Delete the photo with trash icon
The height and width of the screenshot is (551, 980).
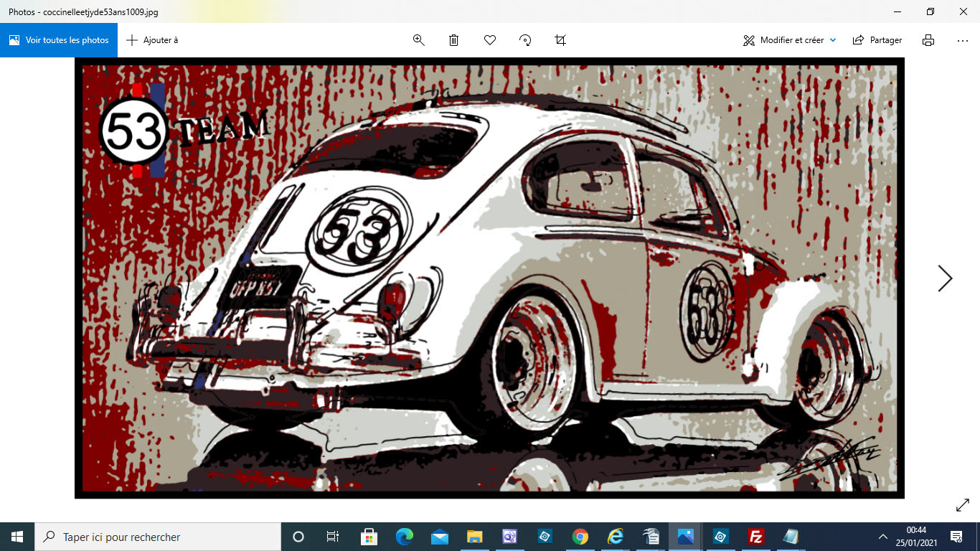(x=454, y=40)
